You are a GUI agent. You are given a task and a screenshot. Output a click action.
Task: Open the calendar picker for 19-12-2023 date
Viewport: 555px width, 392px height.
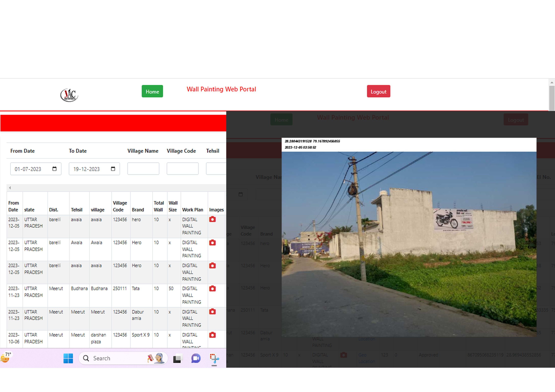tap(113, 169)
